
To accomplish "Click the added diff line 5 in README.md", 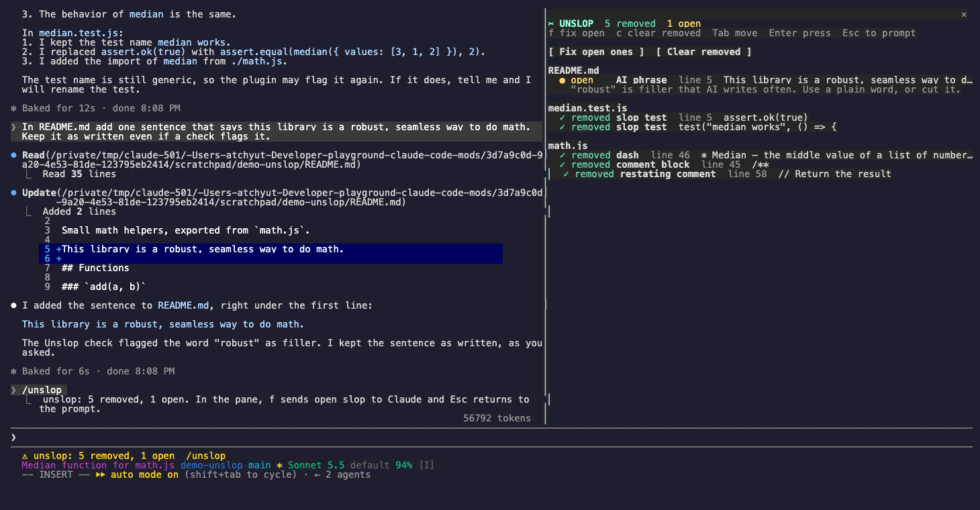I will point(271,249).
